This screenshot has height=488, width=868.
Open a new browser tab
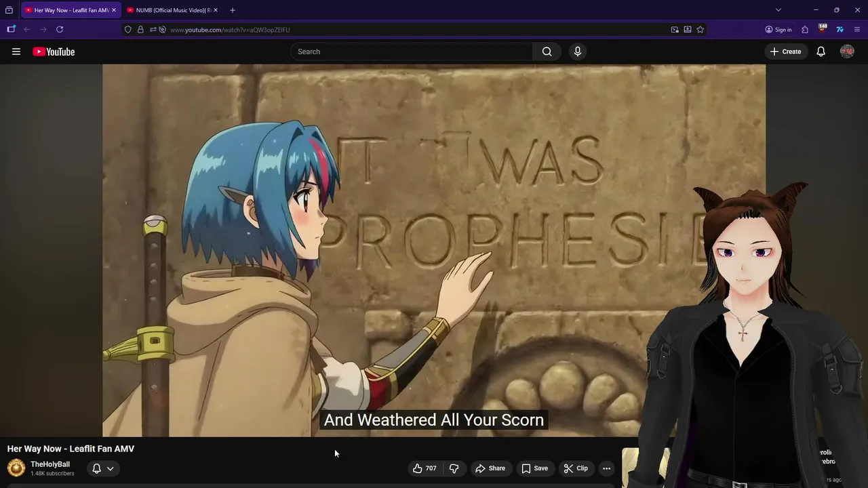point(233,10)
